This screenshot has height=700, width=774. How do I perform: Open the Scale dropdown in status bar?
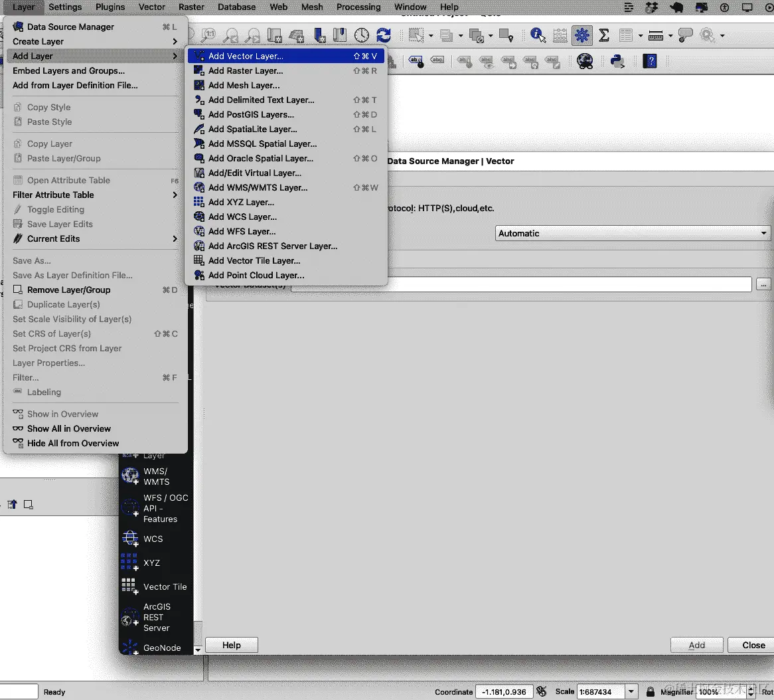(x=631, y=691)
